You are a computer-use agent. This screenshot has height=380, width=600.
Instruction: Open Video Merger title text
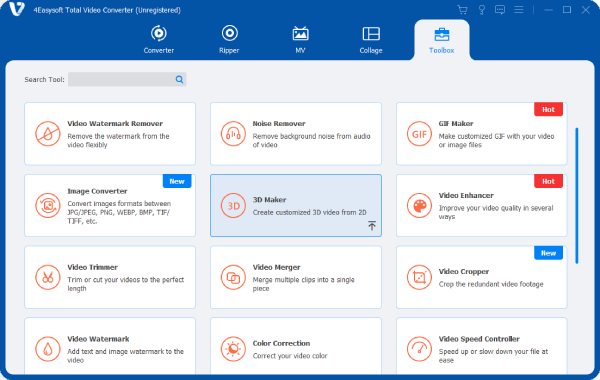click(x=276, y=267)
